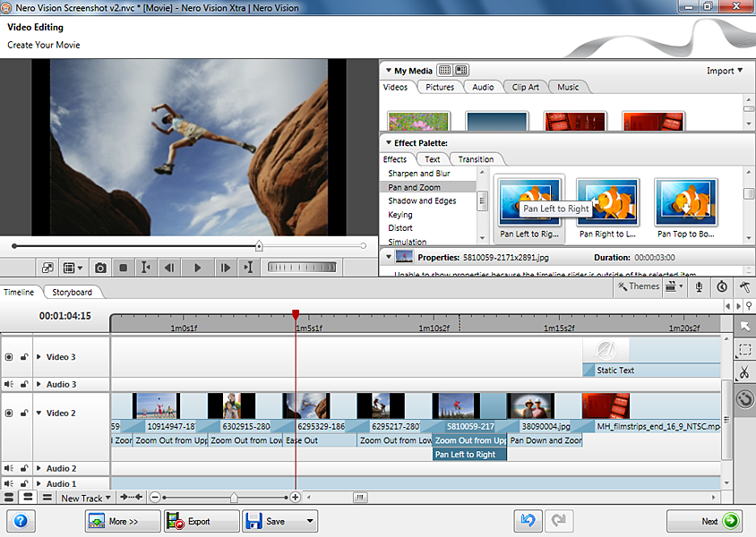Image resolution: width=756 pixels, height=537 pixels.
Task: Choose the dashed rectangle multi-select tool
Action: pyautogui.click(x=744, y=350)
